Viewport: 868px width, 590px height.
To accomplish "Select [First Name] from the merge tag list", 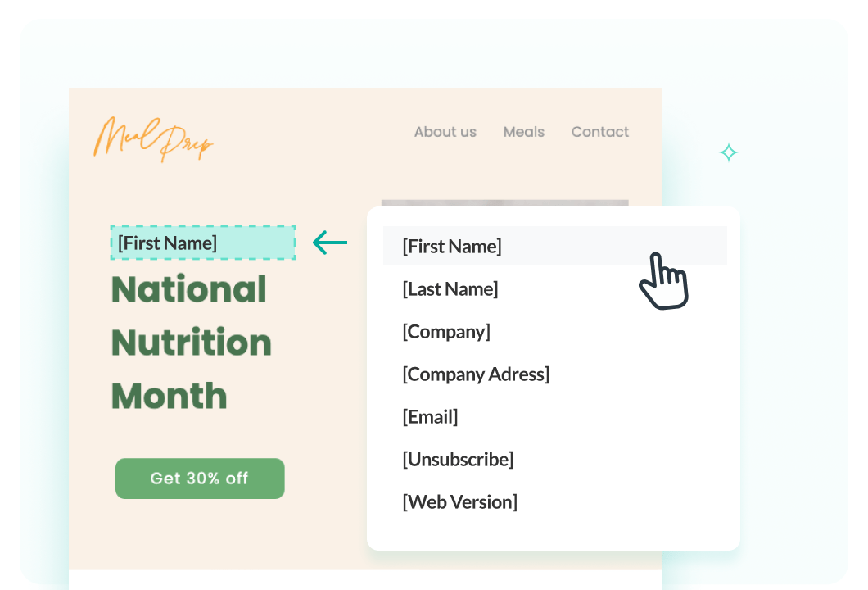I will 554,246.
